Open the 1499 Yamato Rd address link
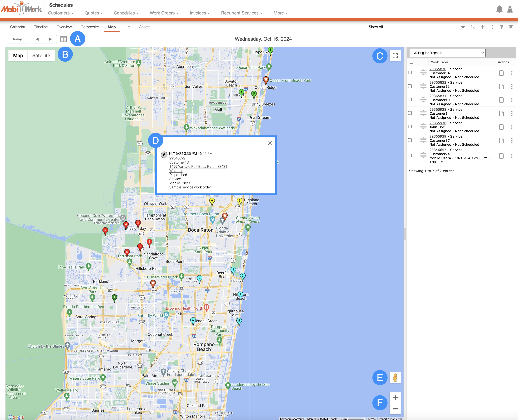518x420 pixels. point(198,166)
